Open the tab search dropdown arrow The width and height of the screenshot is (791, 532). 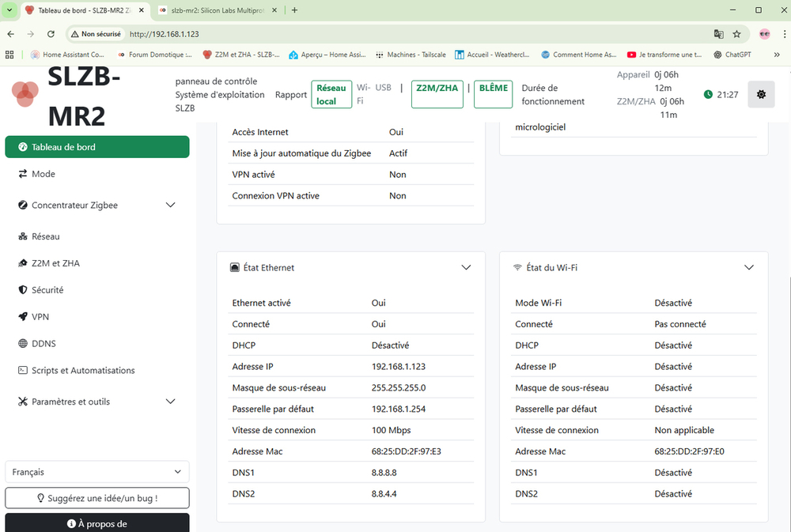pyautogui.click(x=9, y=10)
